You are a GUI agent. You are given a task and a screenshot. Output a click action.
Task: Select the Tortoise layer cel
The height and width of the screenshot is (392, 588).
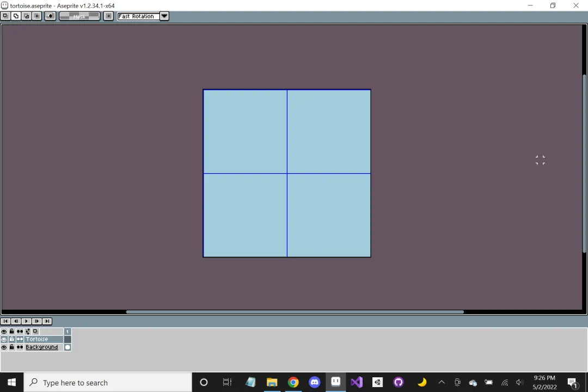tap(68, 339)
